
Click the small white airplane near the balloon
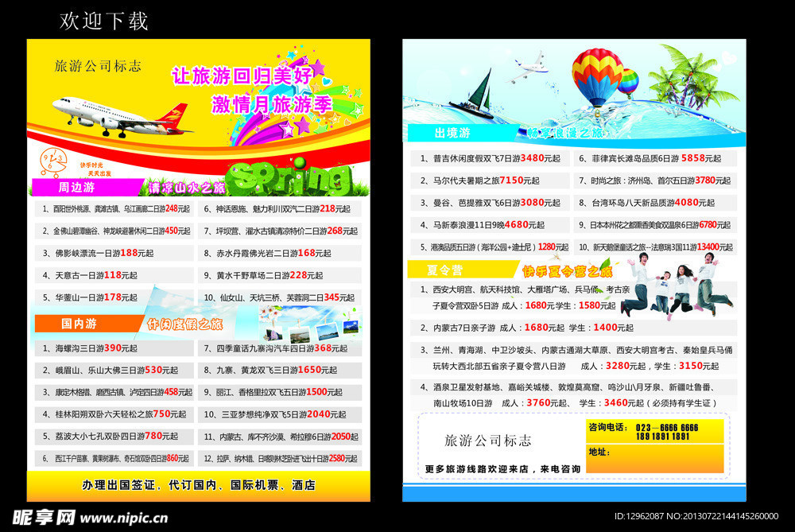pos(528,68)
